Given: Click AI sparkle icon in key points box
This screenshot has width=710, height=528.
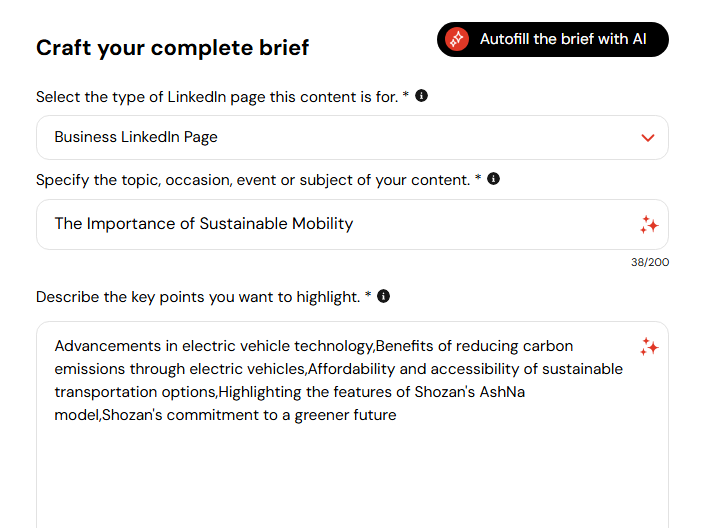Looking at the screenshot, I should (x=649, y=347).
